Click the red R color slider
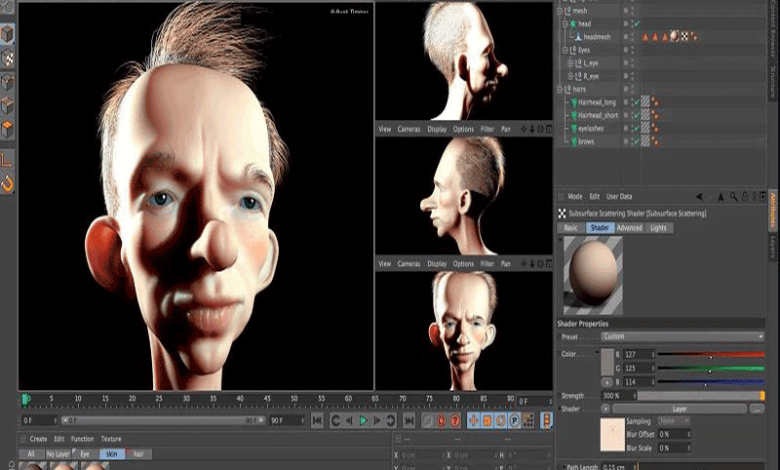This screenshot has height=470, width=780. coord(710,354)
